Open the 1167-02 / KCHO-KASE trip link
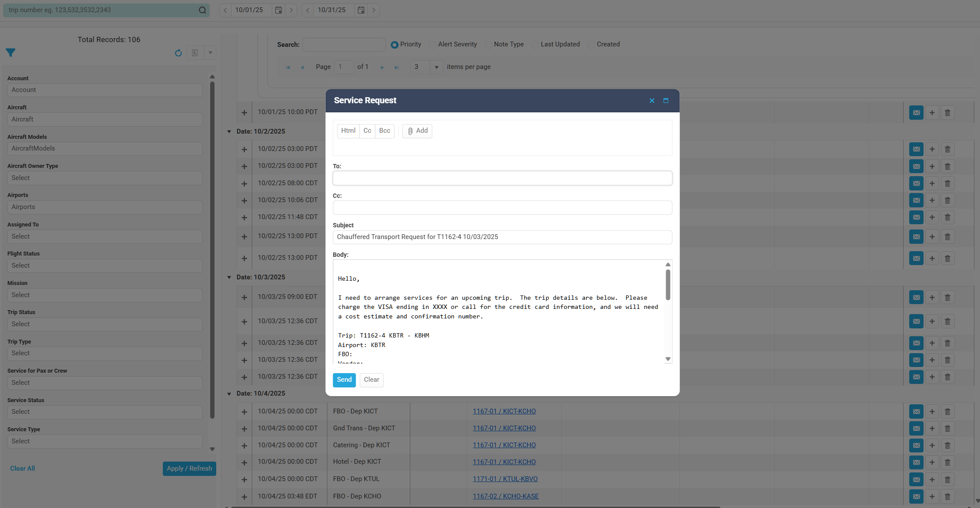 pos(505,496)
